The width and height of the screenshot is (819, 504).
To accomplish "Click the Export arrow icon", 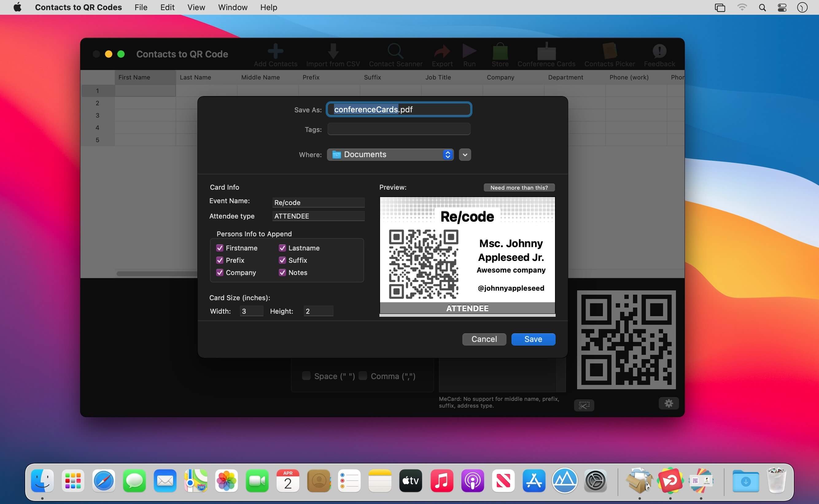I will click(x=442, y=51).
